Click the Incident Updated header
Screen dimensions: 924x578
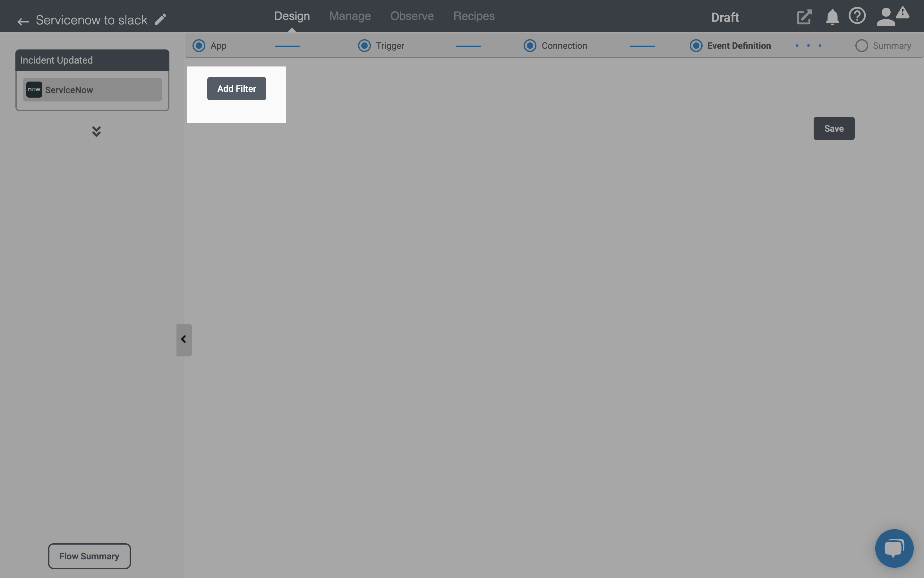click(92, 60)
